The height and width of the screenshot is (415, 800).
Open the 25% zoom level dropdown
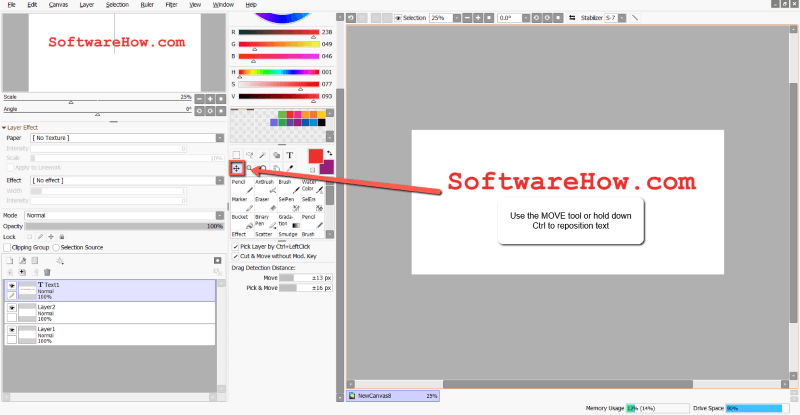click(x=457, y=18)
